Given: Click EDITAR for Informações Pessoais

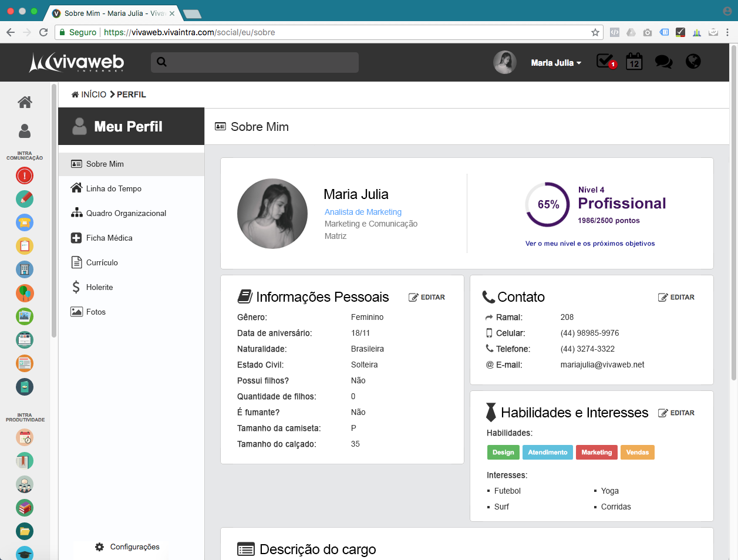Looking at the screenshot, I should (427, 298).
